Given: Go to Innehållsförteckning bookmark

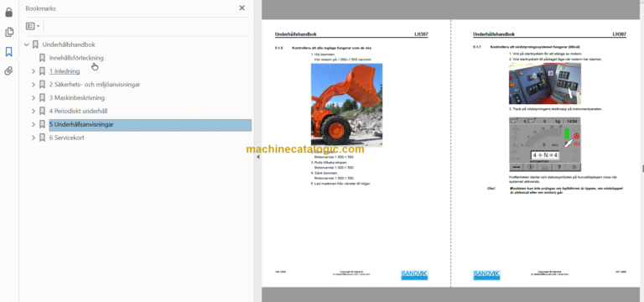Looking at the screenshot, I should (x=76, y=58).
